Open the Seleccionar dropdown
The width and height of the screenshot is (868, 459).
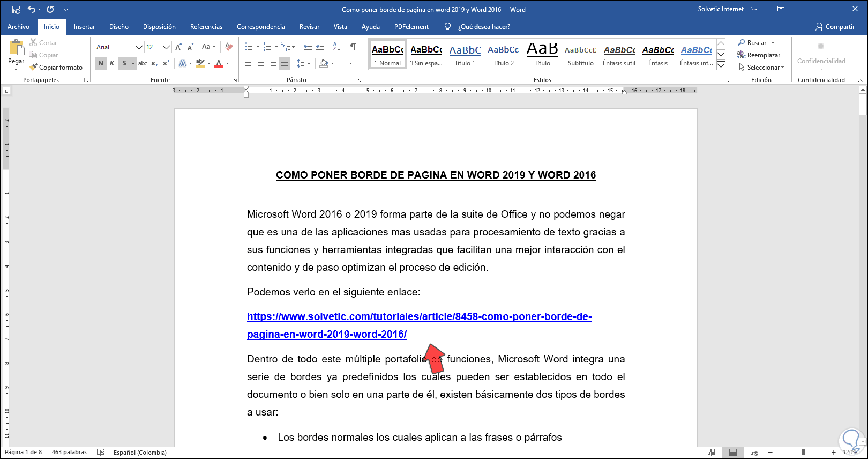tap(761, 67)
